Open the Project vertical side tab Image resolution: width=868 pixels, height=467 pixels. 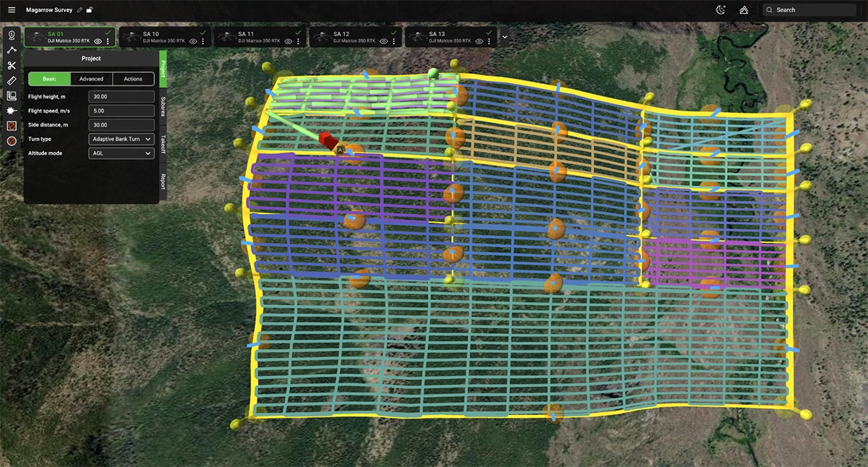(x=163, y=69)
